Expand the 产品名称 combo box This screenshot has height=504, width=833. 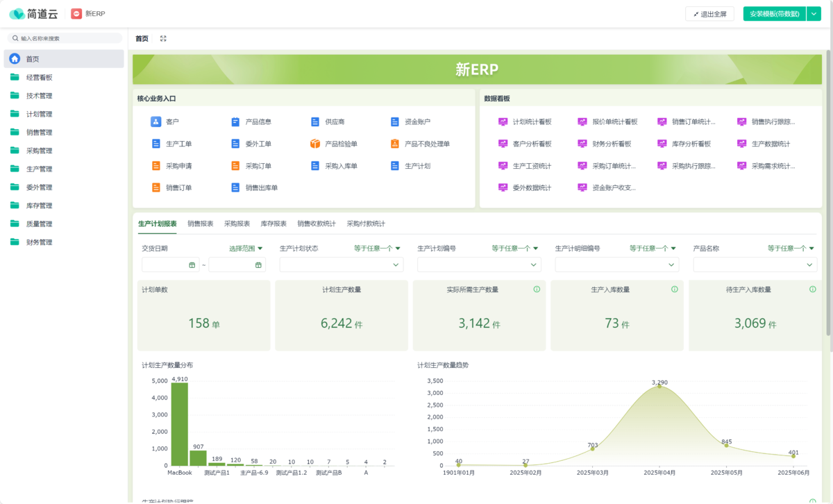[755, 264]
